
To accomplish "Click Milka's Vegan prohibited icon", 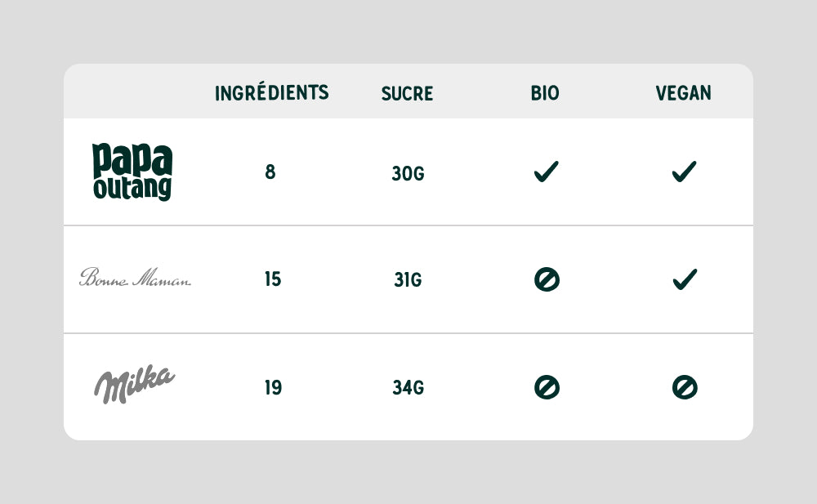I will (x=685, y=387).
